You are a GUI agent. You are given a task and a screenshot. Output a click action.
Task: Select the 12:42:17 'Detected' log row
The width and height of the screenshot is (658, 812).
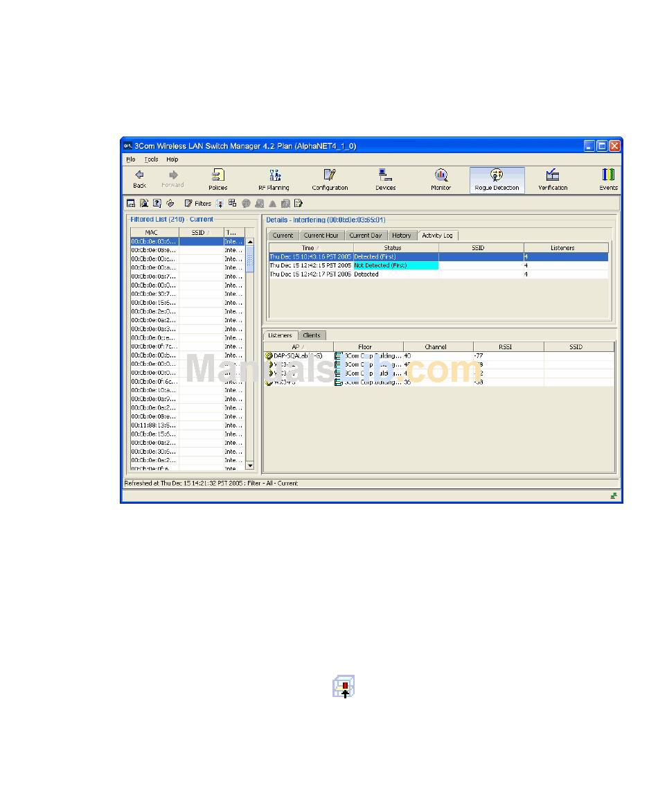tap(438, 274)
